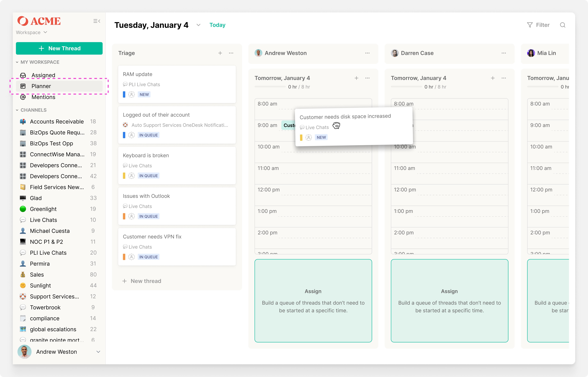Open the Assigned view in the sidebar
The width and height of the screenshot is (588, 377).
pos(43,75)
